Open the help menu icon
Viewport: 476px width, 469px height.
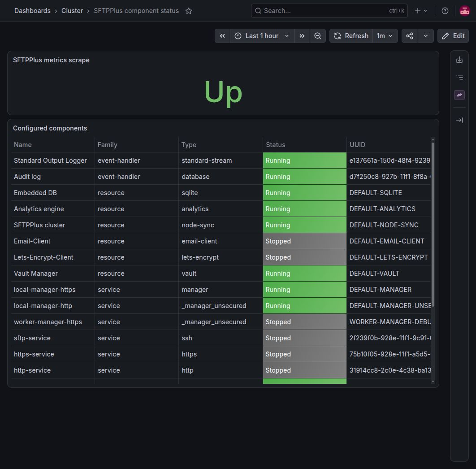coord(445,11)
